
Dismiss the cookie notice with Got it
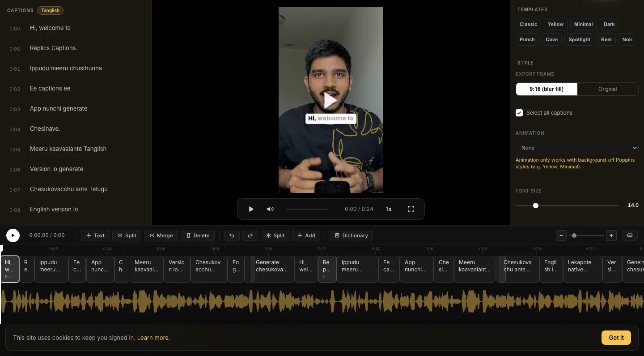tap(616, 338)
